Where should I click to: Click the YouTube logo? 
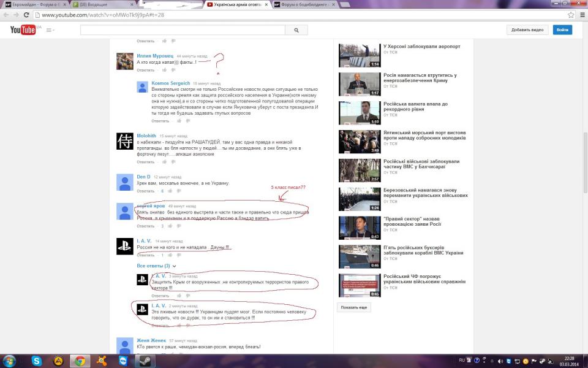click(23, 29)
